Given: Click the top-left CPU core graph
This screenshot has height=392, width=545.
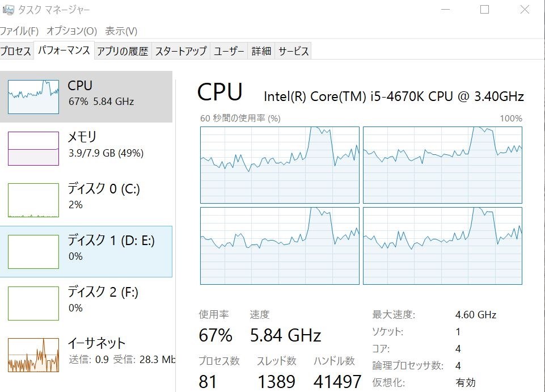Looking at the screenshot, I should coord(280,165).
